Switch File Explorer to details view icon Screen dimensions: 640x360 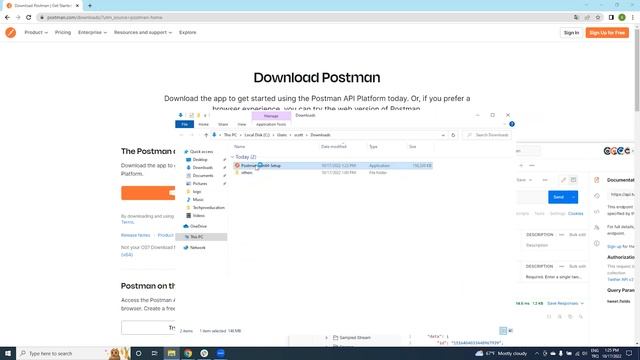point(503,331)
